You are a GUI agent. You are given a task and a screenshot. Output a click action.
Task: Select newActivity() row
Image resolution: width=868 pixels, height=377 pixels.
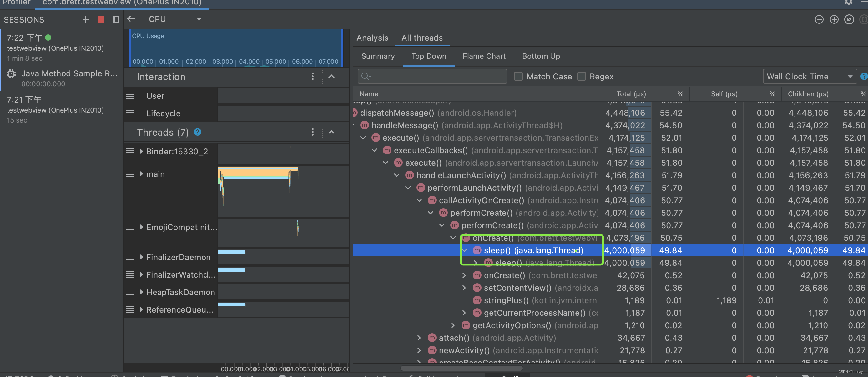point(610,350)
